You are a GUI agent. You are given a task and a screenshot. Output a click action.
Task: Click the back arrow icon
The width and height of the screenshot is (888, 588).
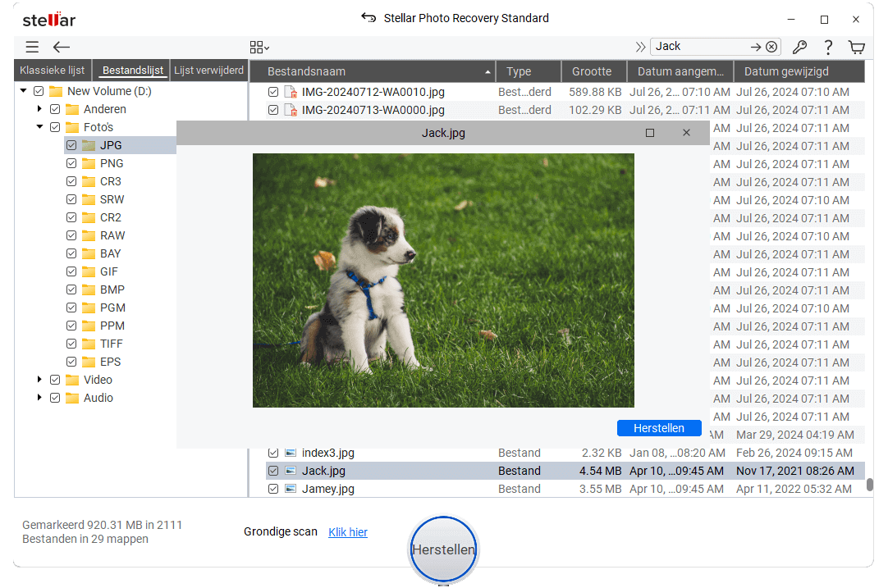(62, 48)
